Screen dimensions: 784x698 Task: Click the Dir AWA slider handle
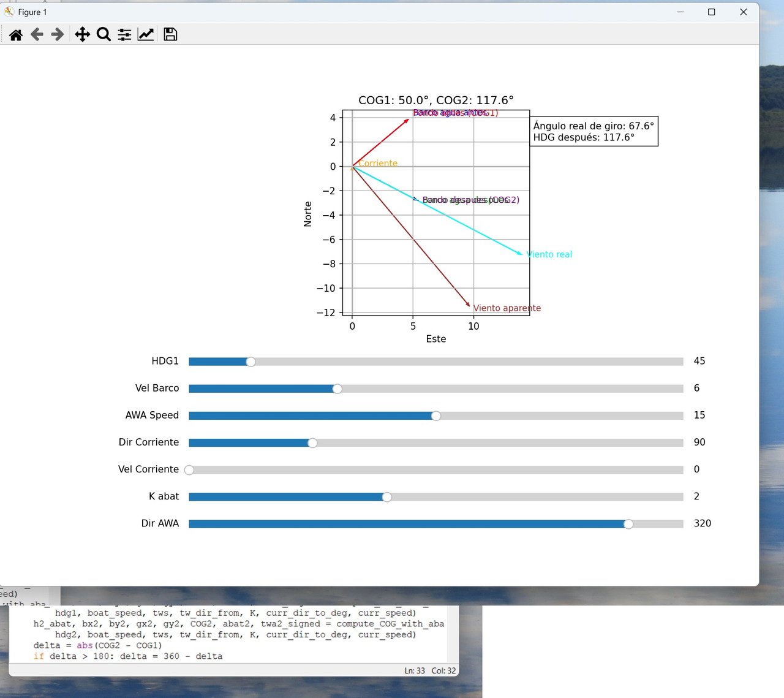628,523
